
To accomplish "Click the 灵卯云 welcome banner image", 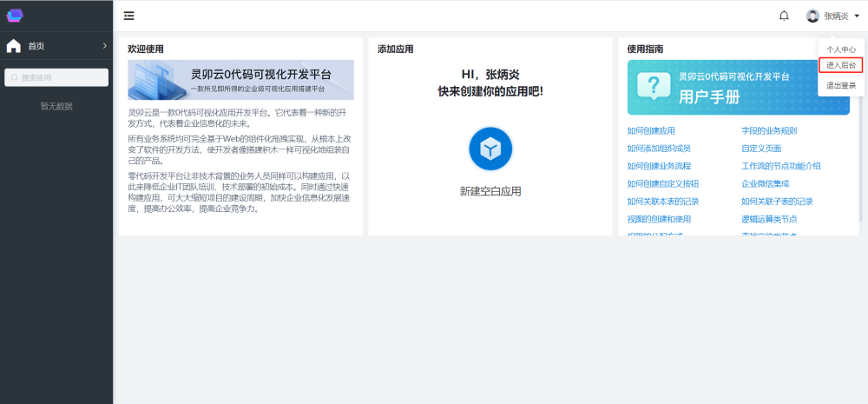I will point(240,80).
